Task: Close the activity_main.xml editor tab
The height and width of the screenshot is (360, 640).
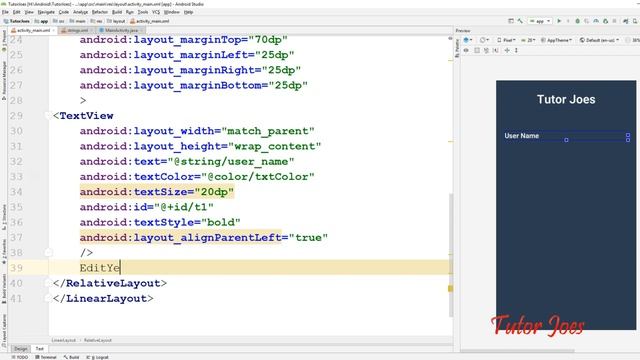Action: (x=53, y=30)
